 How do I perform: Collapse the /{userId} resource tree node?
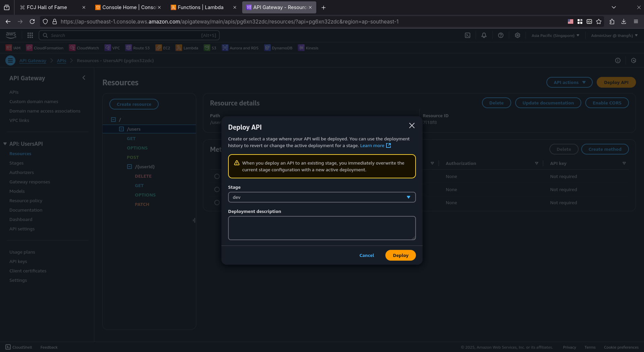[129, 167]
